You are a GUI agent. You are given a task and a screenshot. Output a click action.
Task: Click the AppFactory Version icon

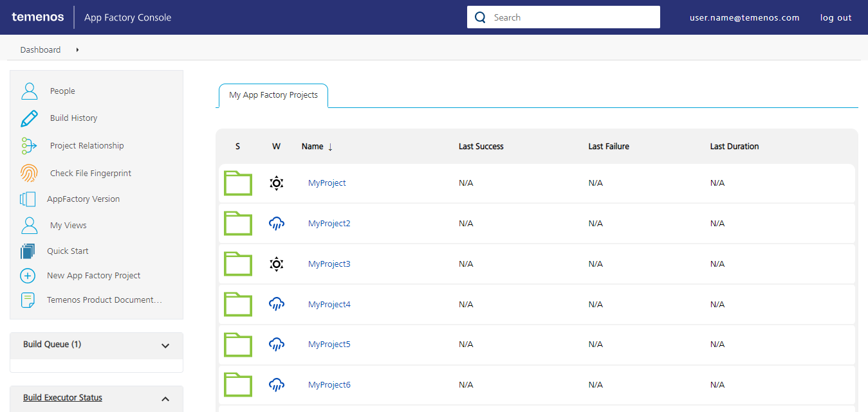28,199
